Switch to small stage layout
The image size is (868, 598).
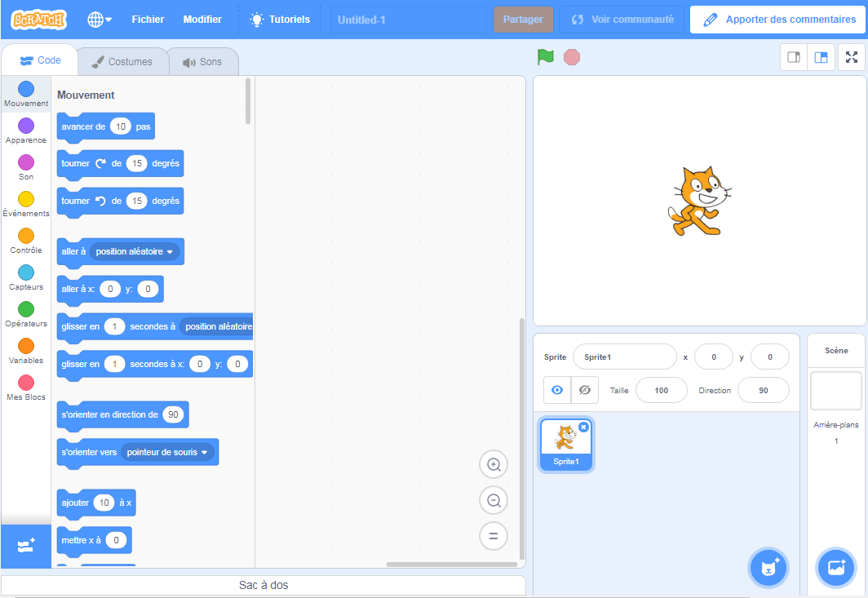tap(793, 57)
